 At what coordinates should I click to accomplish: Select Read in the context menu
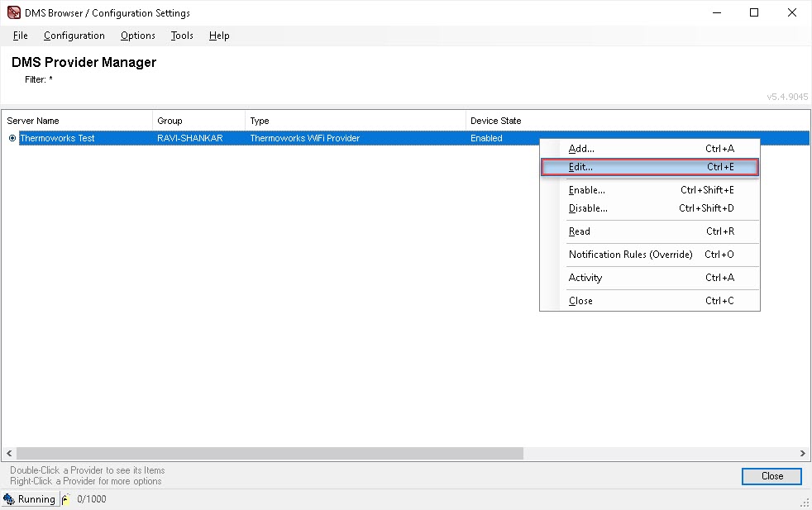coord(578,231)
